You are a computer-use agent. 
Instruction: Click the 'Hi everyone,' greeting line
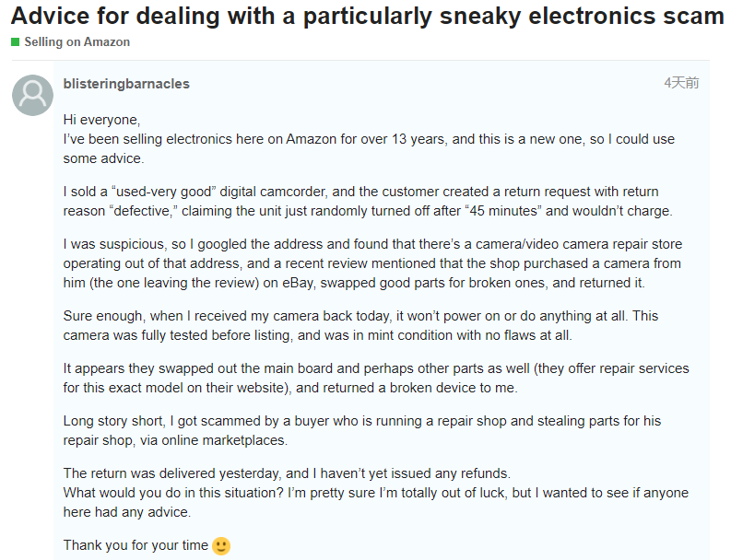point(101,120)
